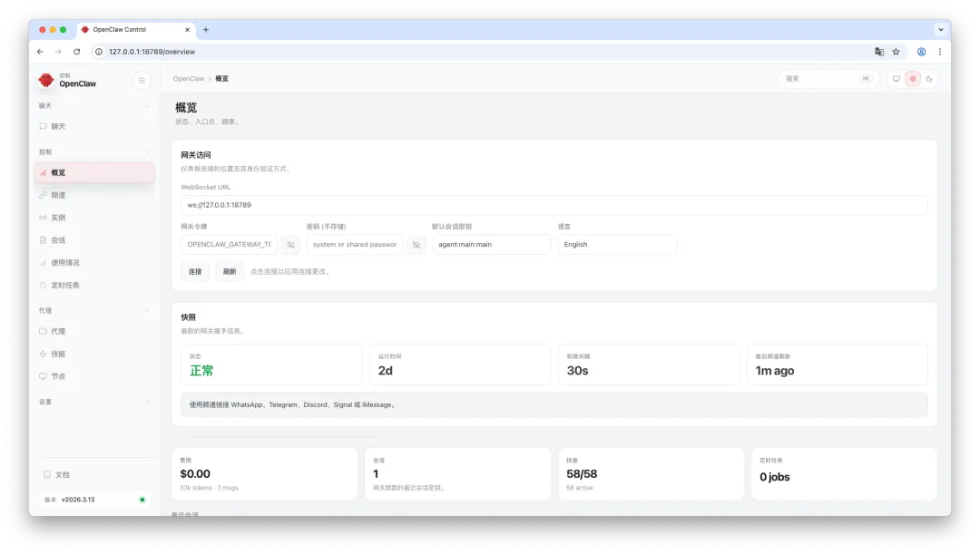Open the 聊天 chat page in sidebar
Screen dimensions: 980x554
(x=93, y=126)
